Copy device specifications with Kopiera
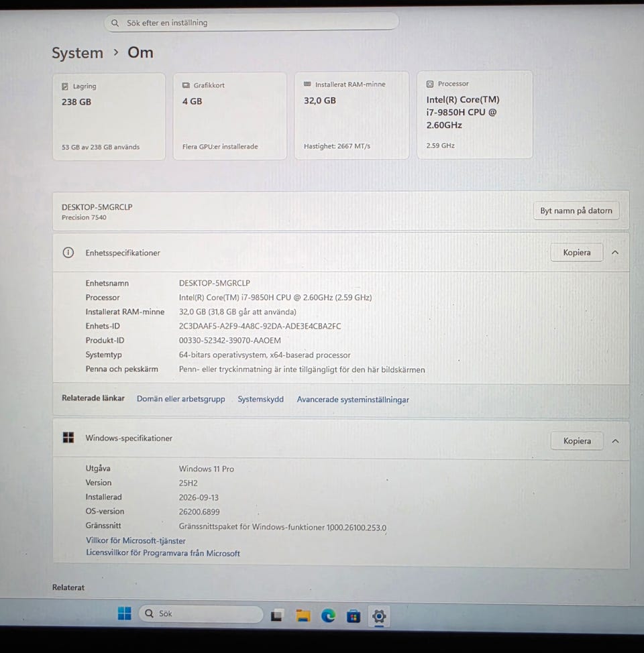 point(577,252)
